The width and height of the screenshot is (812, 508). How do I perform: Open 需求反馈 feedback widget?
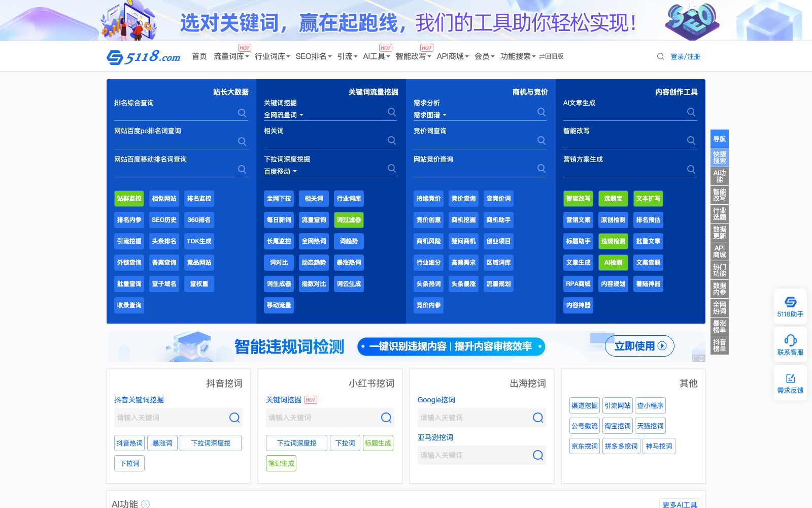coord(790,383)
